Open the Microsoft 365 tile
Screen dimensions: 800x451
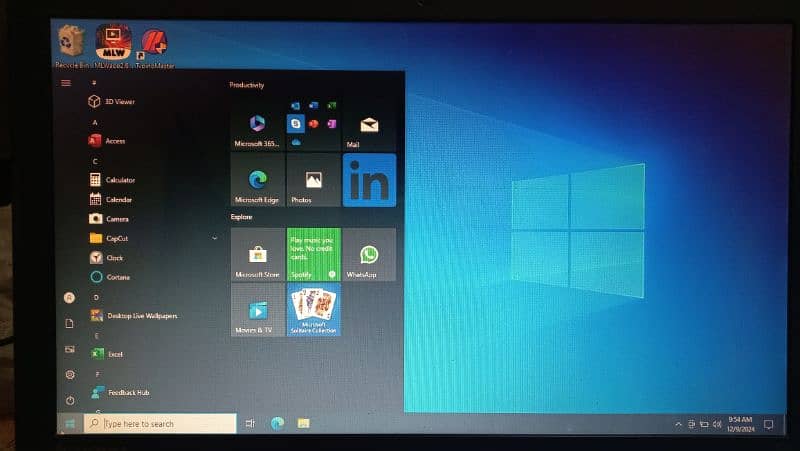258,127
